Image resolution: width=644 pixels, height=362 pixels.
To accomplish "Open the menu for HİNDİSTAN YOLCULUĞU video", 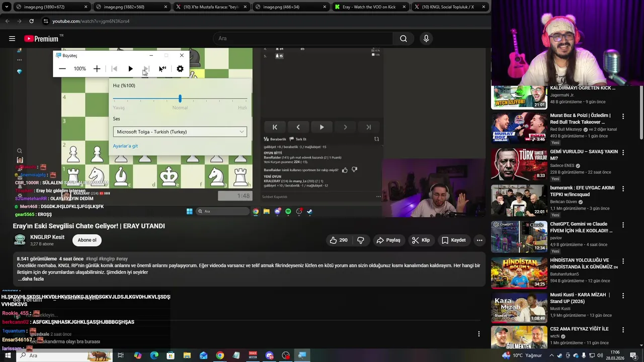I will (623, 261).
